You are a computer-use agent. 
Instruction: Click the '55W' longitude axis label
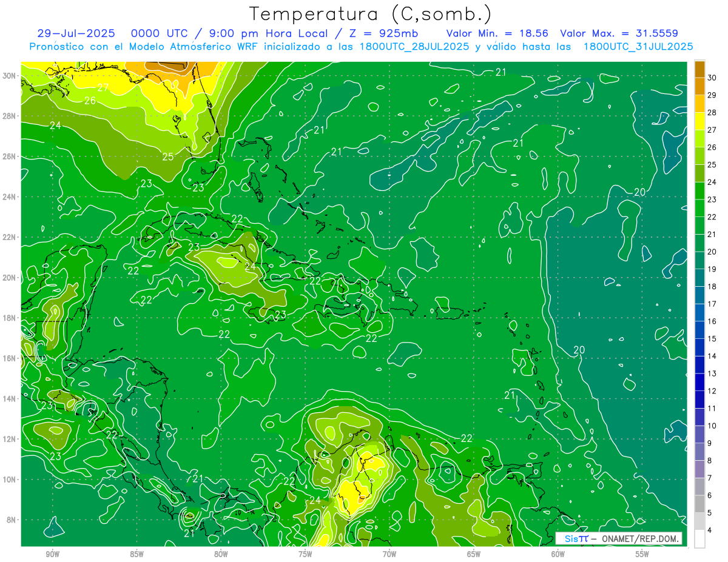point(642,554)
